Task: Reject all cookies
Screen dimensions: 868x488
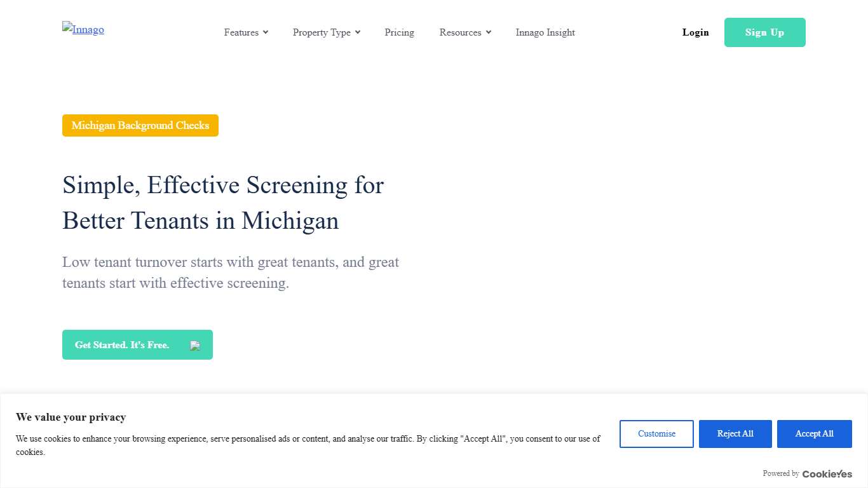Action: point(735,433)
